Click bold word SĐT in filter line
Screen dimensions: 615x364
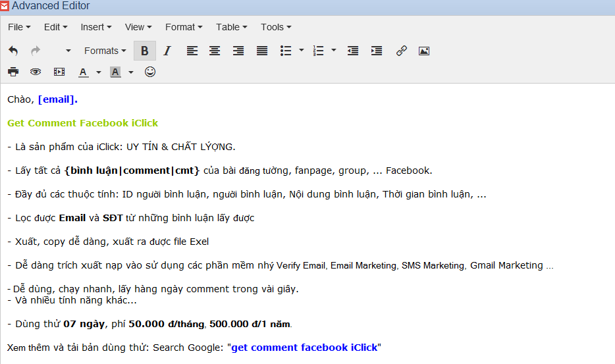pyautogui.click(x=113, y=218)
